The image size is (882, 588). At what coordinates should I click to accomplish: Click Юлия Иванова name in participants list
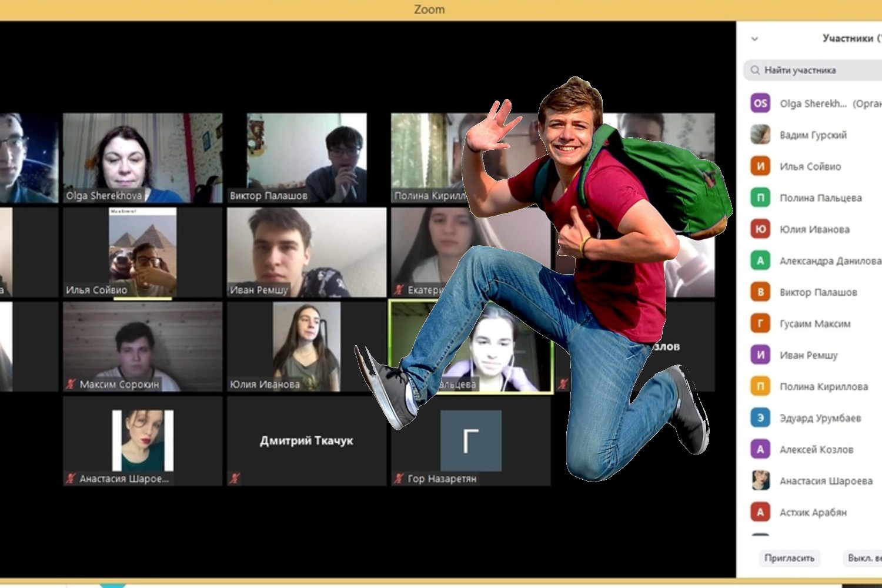point(814,229)
